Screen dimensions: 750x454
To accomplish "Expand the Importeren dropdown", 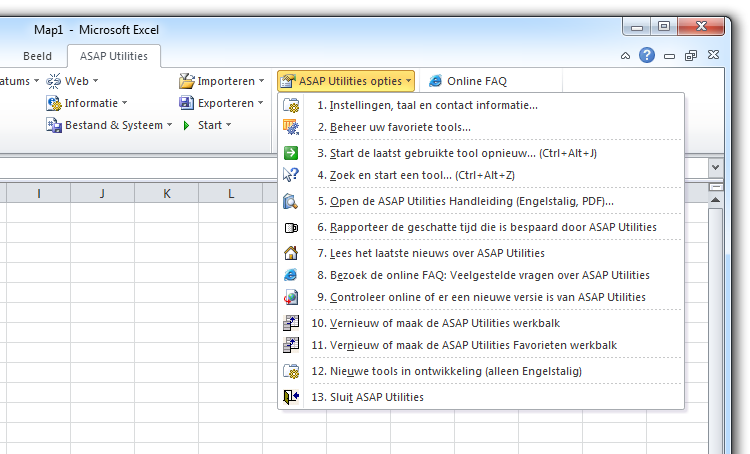I will point(262,81).
